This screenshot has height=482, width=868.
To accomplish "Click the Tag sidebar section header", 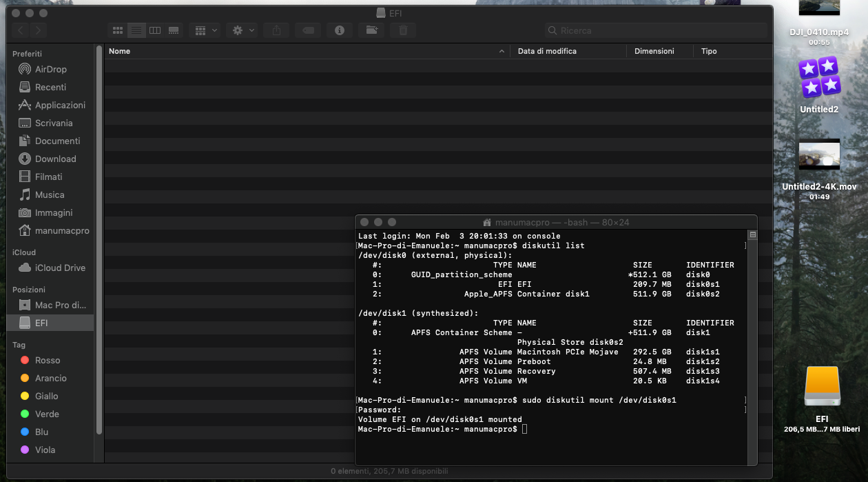I will (x=19, y=345).
